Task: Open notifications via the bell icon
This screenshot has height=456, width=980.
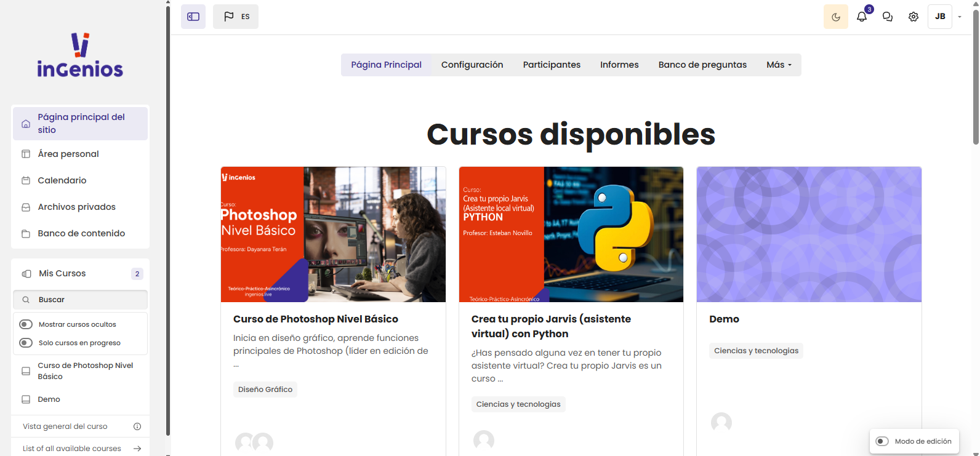Action: (x=862, y=17)
